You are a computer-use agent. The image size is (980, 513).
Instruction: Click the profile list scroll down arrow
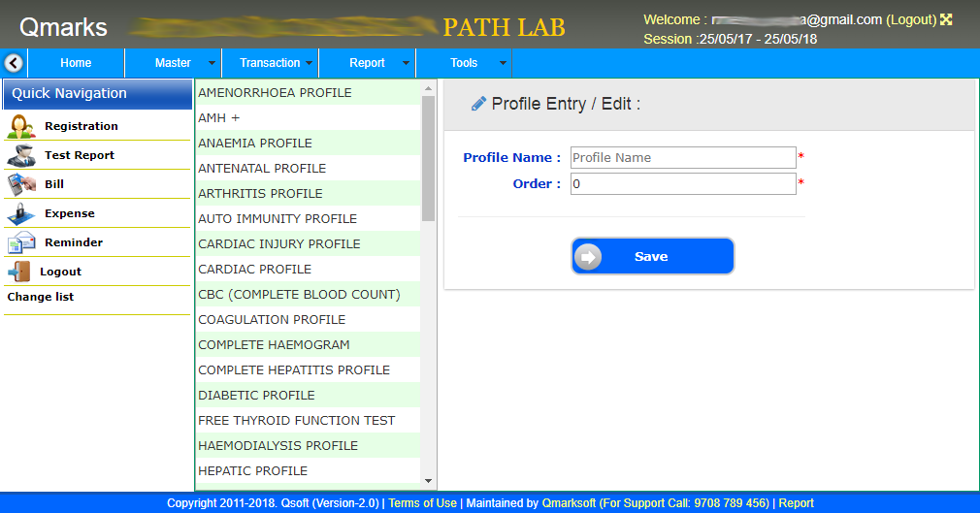428,480
